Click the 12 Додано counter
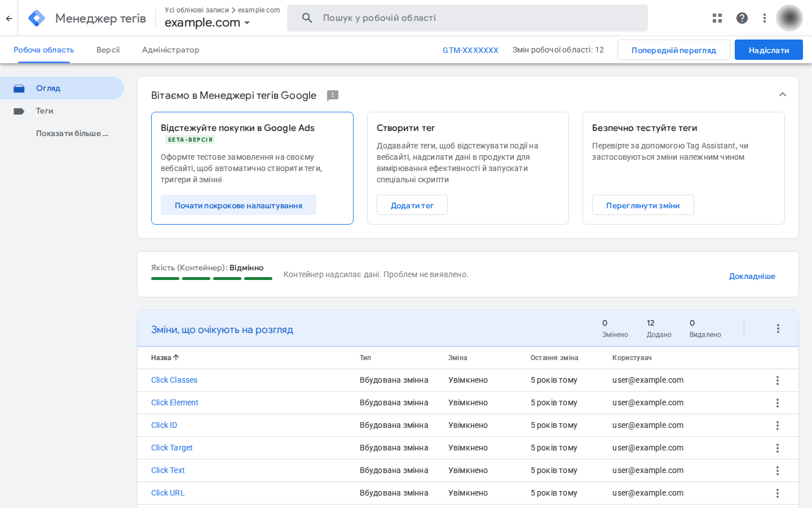Viewport: 812px width, 508px height. [x=659, y=329]
